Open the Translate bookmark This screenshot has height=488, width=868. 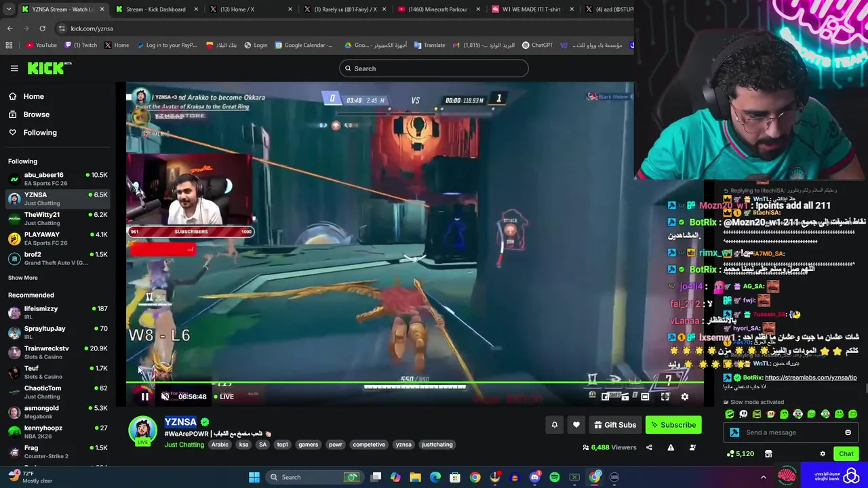(429, 45)
